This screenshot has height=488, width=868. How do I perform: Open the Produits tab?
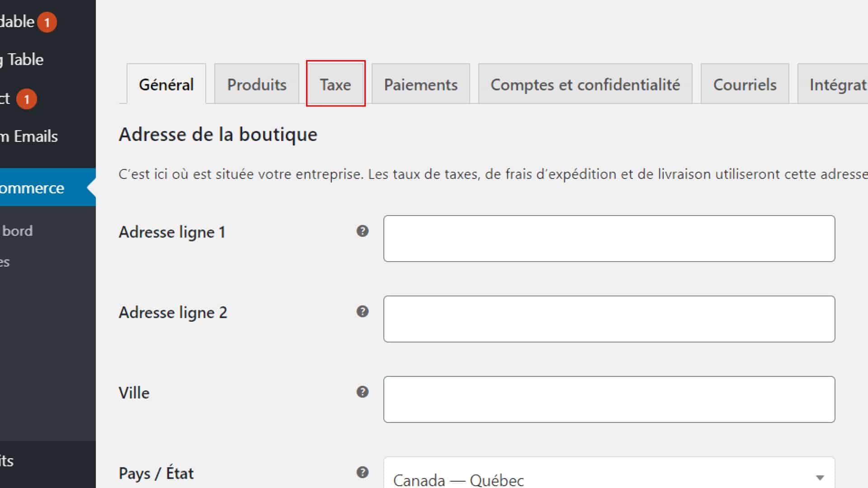tap(257, 84)
